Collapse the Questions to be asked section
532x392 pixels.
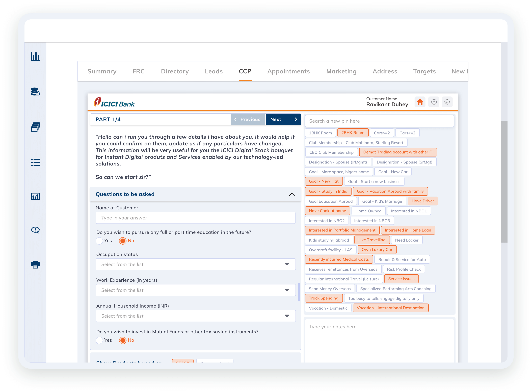pyautogui.click(x=292, y=194)
